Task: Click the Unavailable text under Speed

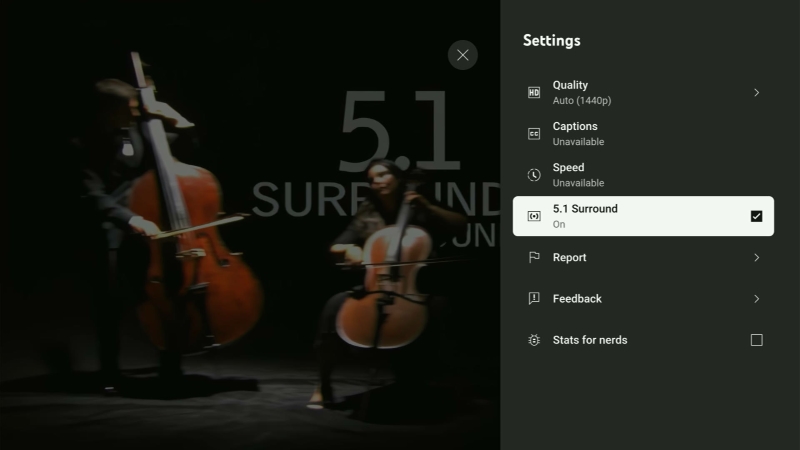Action: (578, 183)
